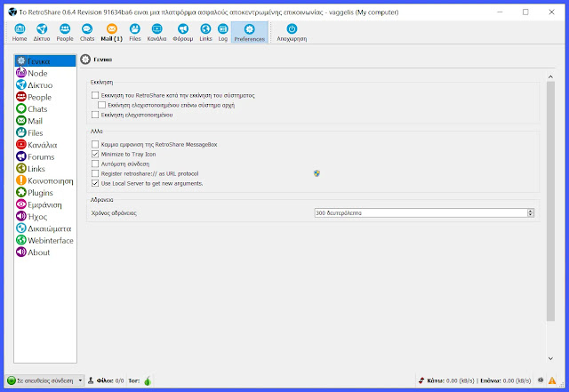The width and height of the screenshot is (569, 392).
Task: Select Ήχος in the settings sidebar
Action: coord(45,216)
